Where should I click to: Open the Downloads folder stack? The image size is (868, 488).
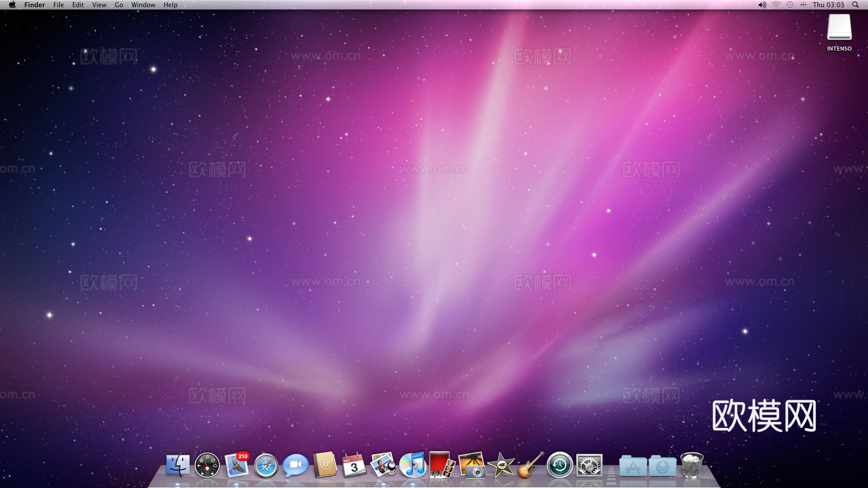(x=662, y=466)
